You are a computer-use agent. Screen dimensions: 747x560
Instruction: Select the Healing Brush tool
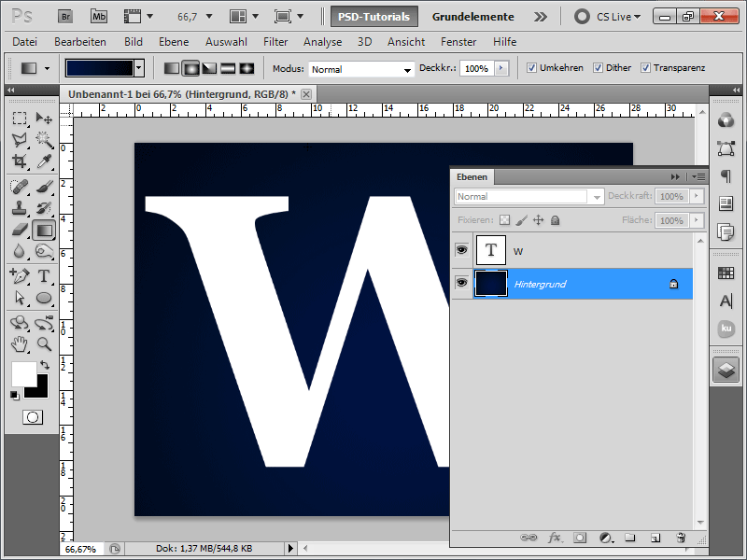point(20,187)
